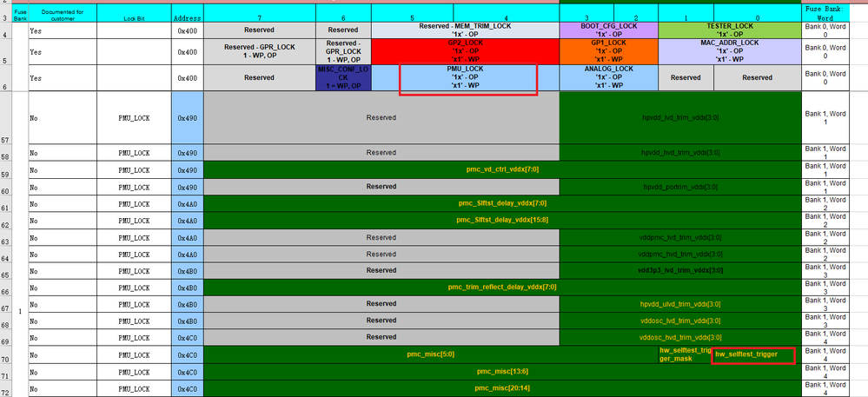The width and height of the screenshot is (868, 397).
Task: Click the hpvdd_ulvd_trim_vddx[3:0] cell
Action: (x=680, y=304)
